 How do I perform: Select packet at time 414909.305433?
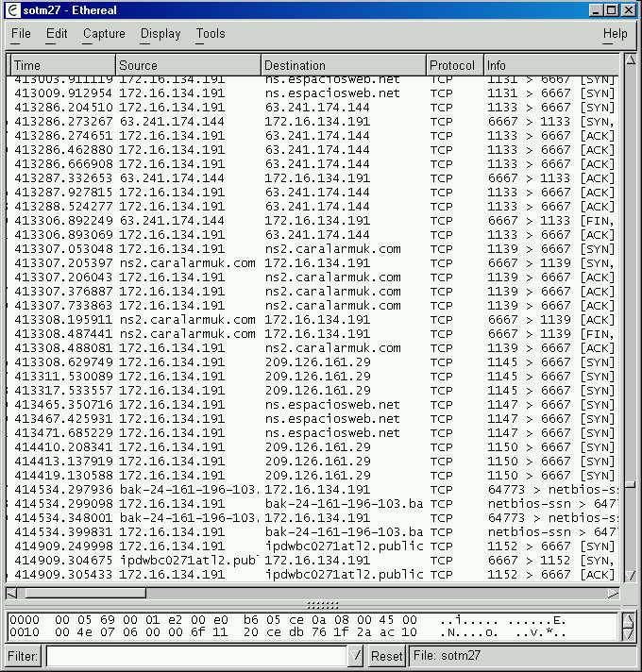313,574
